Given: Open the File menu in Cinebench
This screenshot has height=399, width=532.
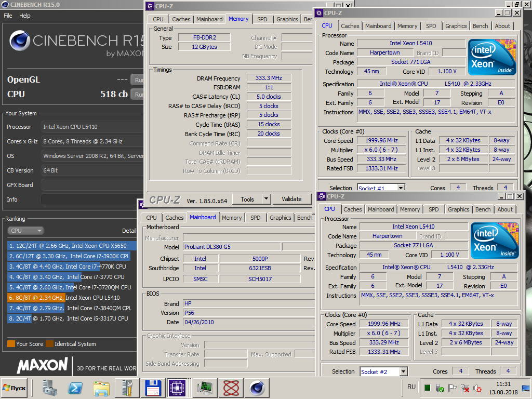Looking at the screenshot, I should pos(8,16).
